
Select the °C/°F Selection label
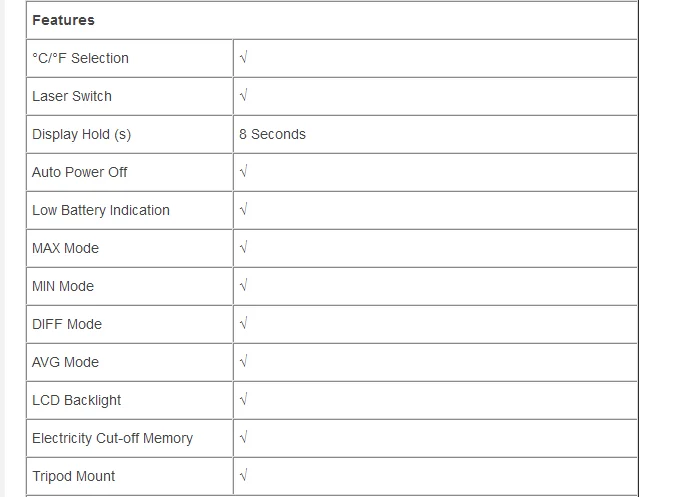(x=80, y=58)
